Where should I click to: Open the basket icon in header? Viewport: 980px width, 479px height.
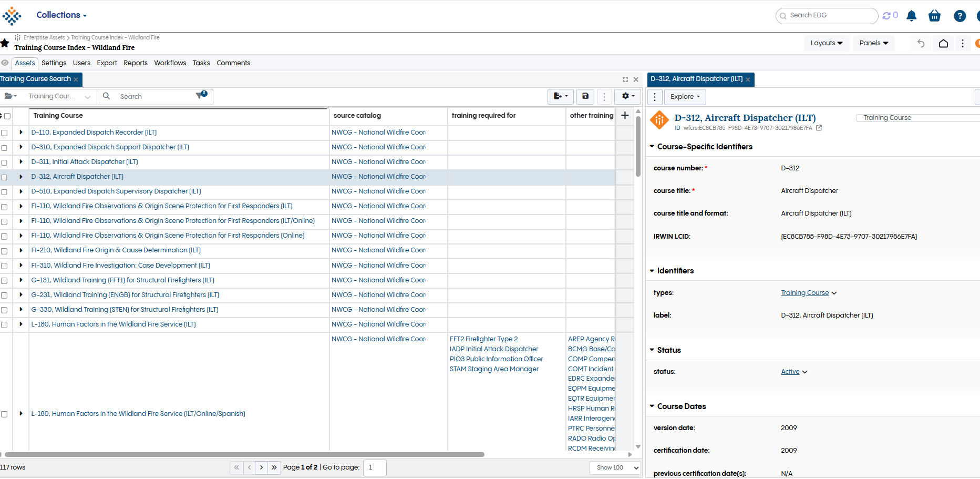click(934, 16)
